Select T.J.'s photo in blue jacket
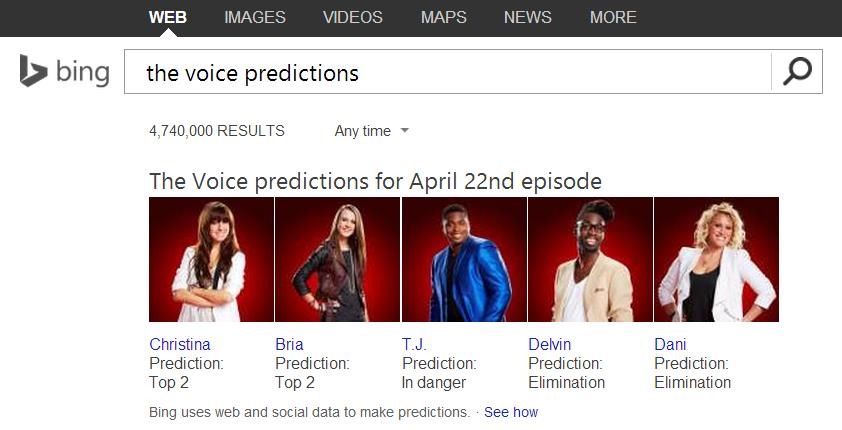842x430 pixels. (464, 259)
